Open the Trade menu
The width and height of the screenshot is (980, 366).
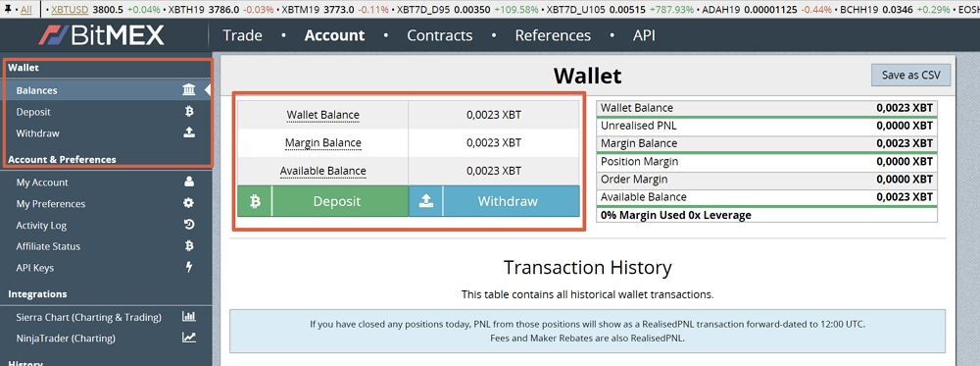point(242,35)
